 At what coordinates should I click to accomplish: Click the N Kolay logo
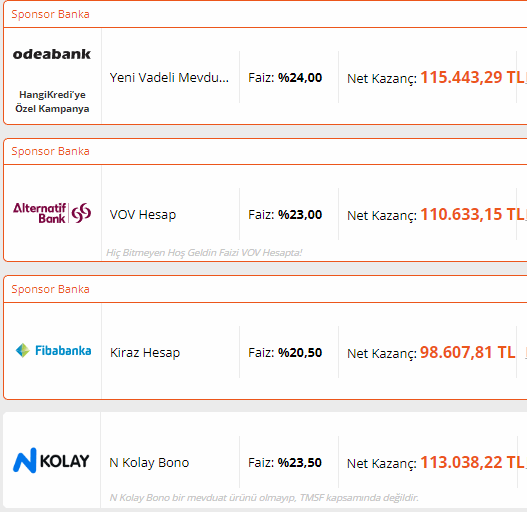[x=51, y=460]
